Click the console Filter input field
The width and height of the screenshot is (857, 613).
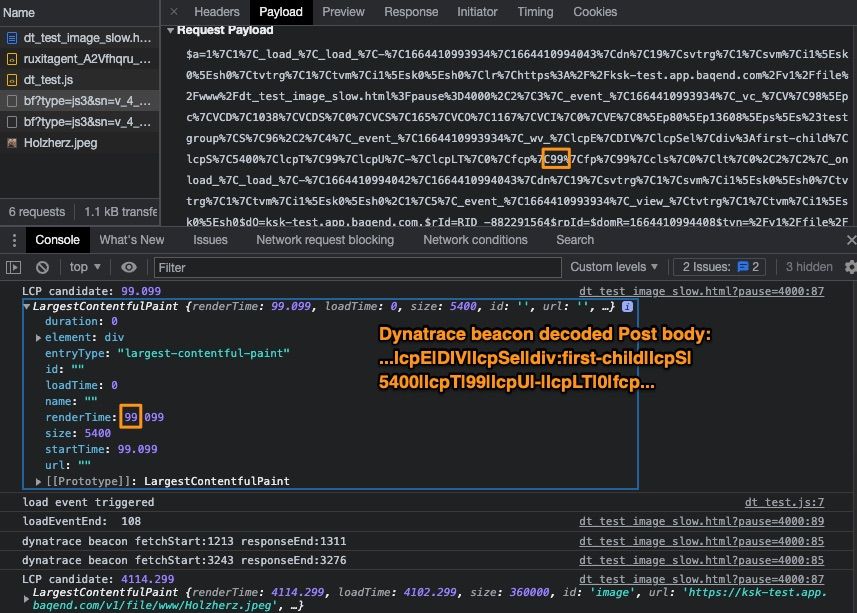coord(350,267)
